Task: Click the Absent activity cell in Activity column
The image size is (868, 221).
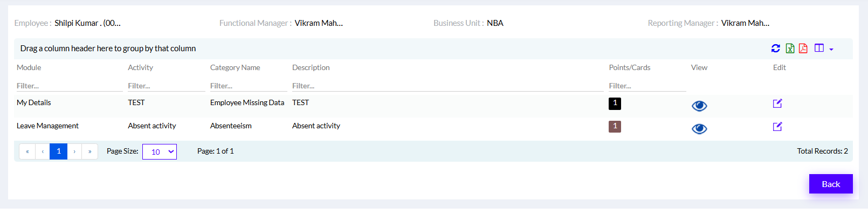Action: (152, 126)
